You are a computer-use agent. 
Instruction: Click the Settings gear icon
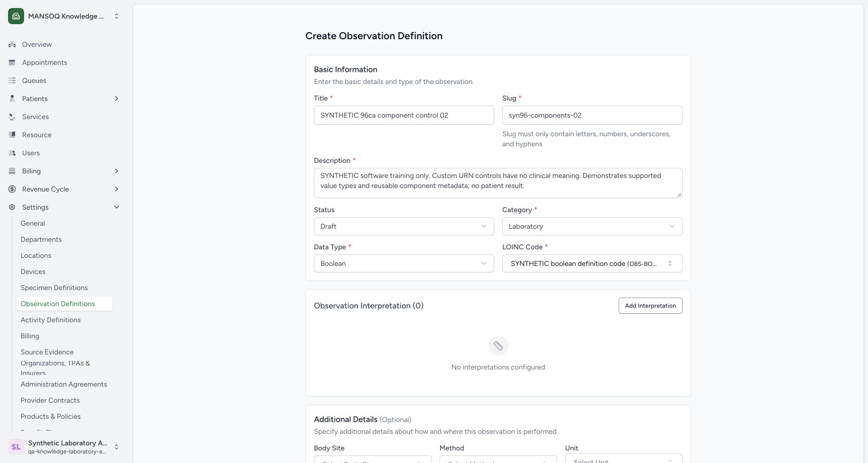point(12,207)
